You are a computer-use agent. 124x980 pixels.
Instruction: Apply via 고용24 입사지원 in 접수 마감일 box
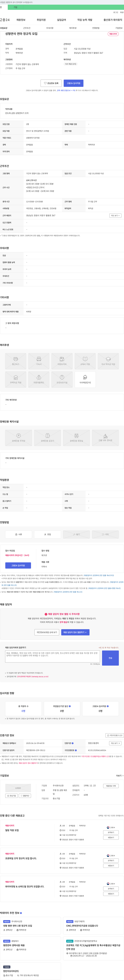point(18,566)
